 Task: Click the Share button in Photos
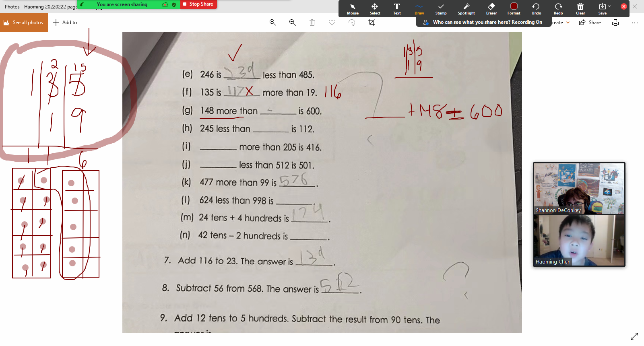click(590, 23)
